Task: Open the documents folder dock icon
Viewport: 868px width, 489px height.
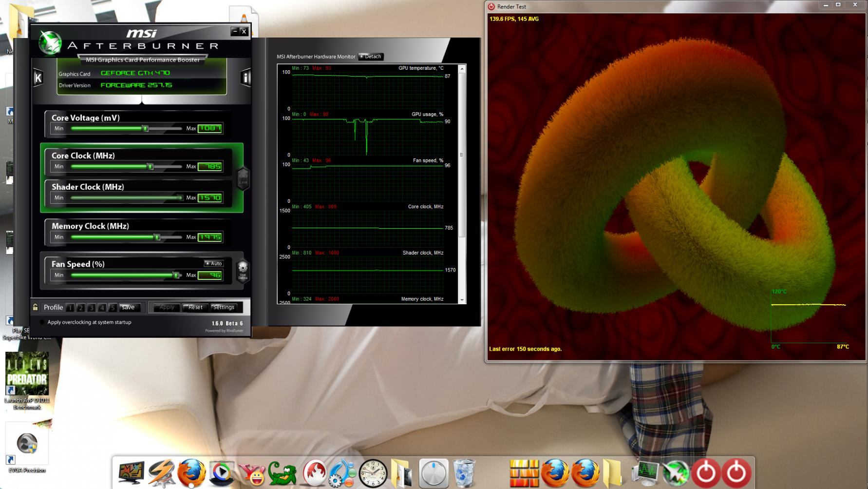Action: click(x=402, y=473)
